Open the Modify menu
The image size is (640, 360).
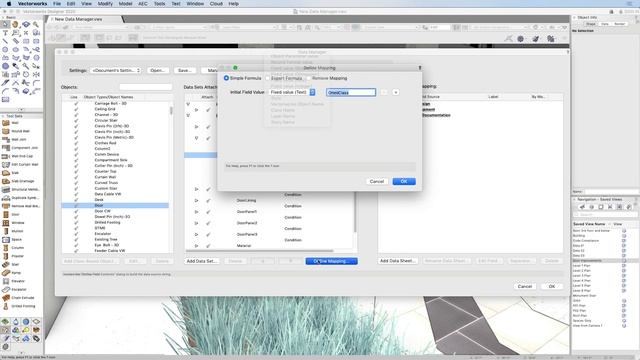point(105,4)
